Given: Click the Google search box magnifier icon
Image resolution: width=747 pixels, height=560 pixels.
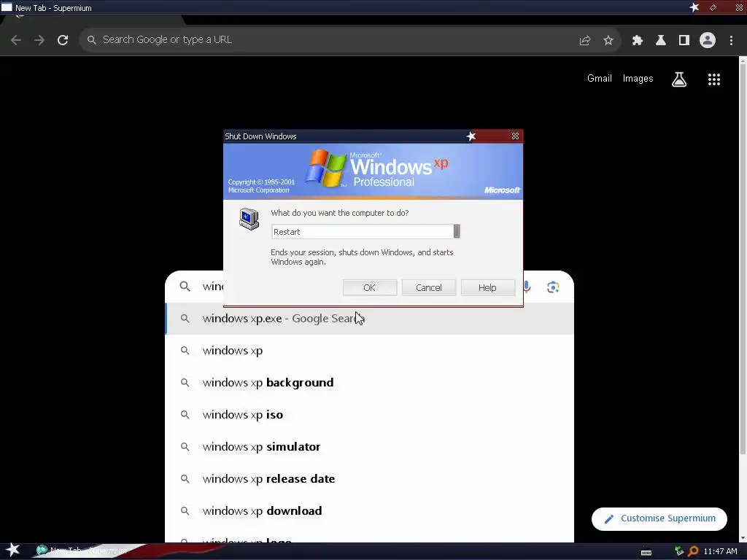Looking at the screenshot, I should [185, 286].
